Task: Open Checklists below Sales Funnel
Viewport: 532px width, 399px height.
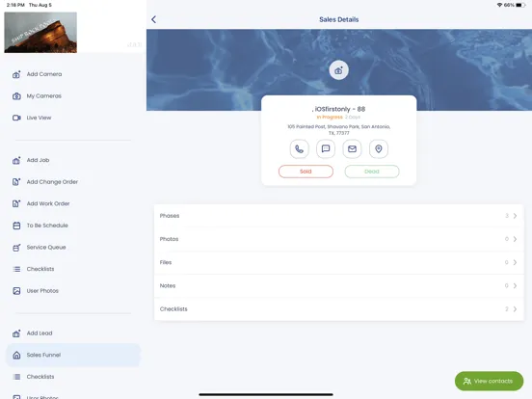Action: click(40, 377)
